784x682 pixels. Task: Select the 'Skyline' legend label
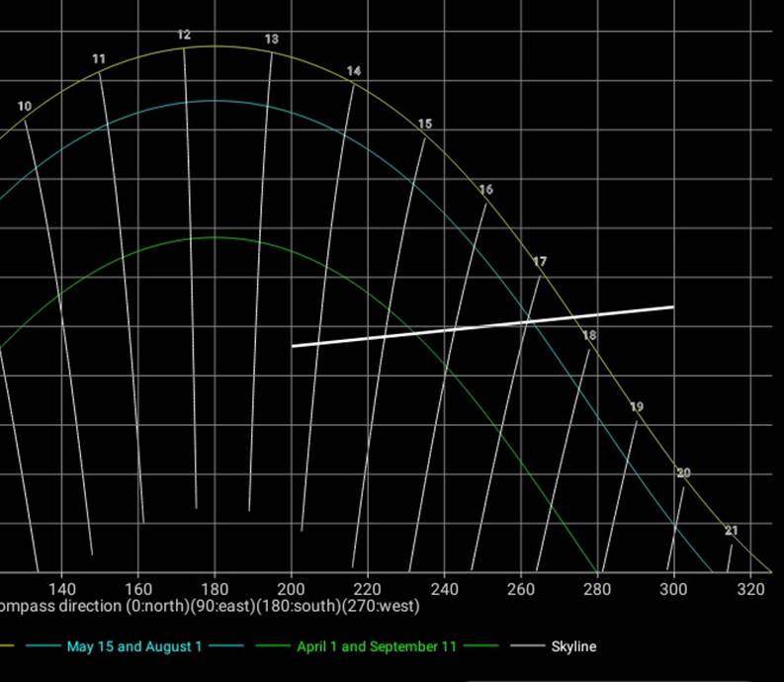(x=573, y=647)
